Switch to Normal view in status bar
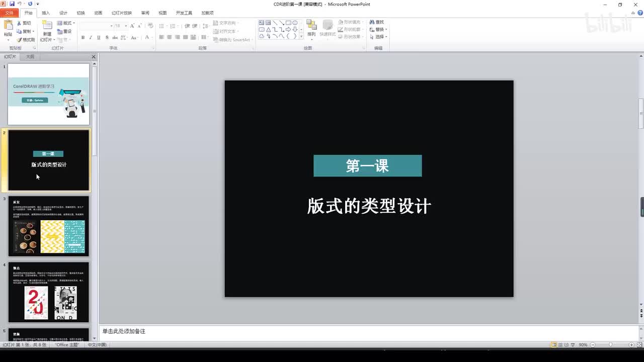This screenshot has height=362, width=644. [554, 345]
